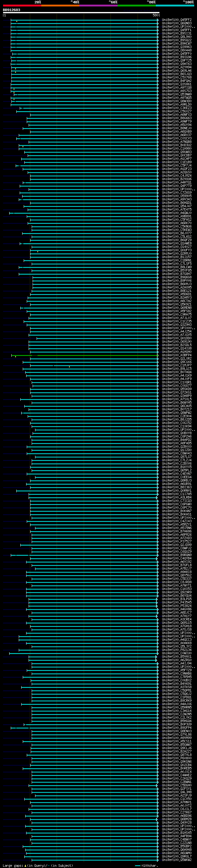Click the hit label UniRef100_Q97LG7
Image resolution: width=197 pixels, height=868 pixels.
click(177, 457)
